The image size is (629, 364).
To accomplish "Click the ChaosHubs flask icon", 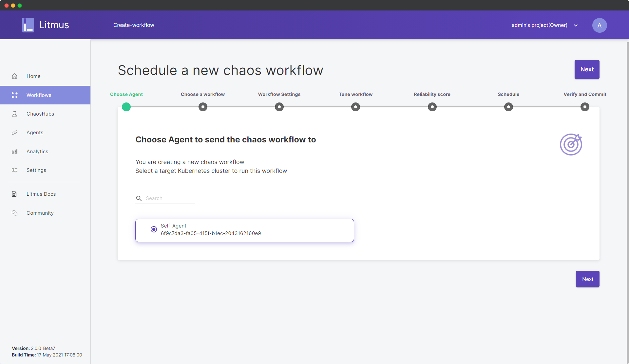I will point(14,114).
